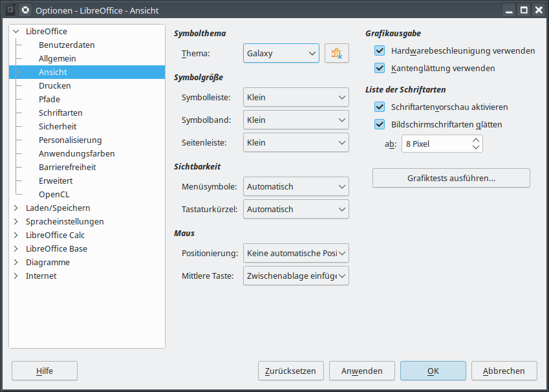549x392 pixels.
Task: Expand the Spracheinstellungen tree node
Action: [x=16, y=221]
